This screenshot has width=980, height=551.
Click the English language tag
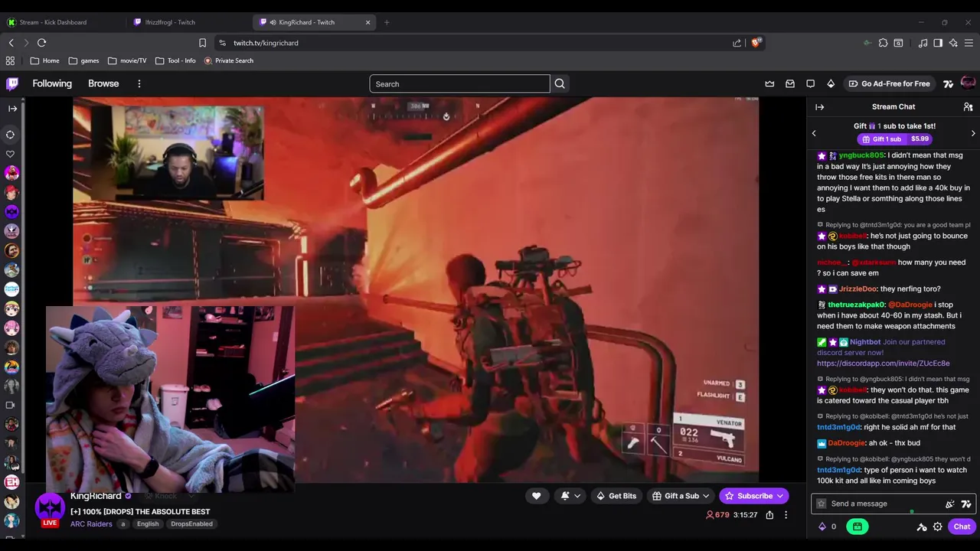[x=148, y=524]
